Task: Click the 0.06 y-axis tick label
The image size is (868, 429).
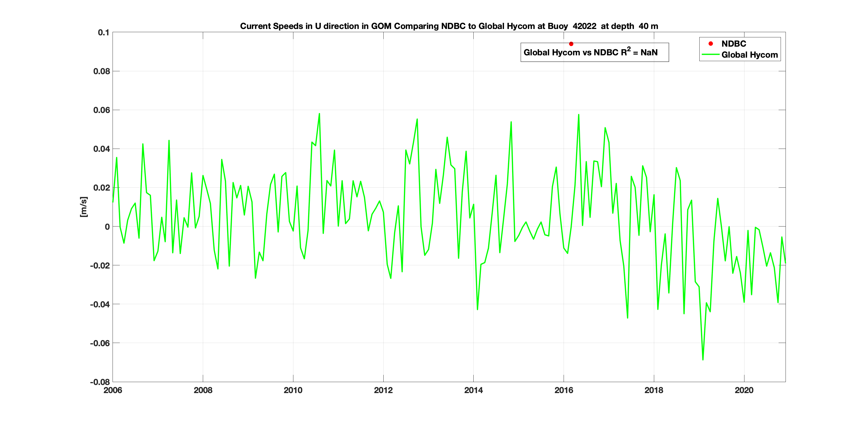Action: coord(102,110)
